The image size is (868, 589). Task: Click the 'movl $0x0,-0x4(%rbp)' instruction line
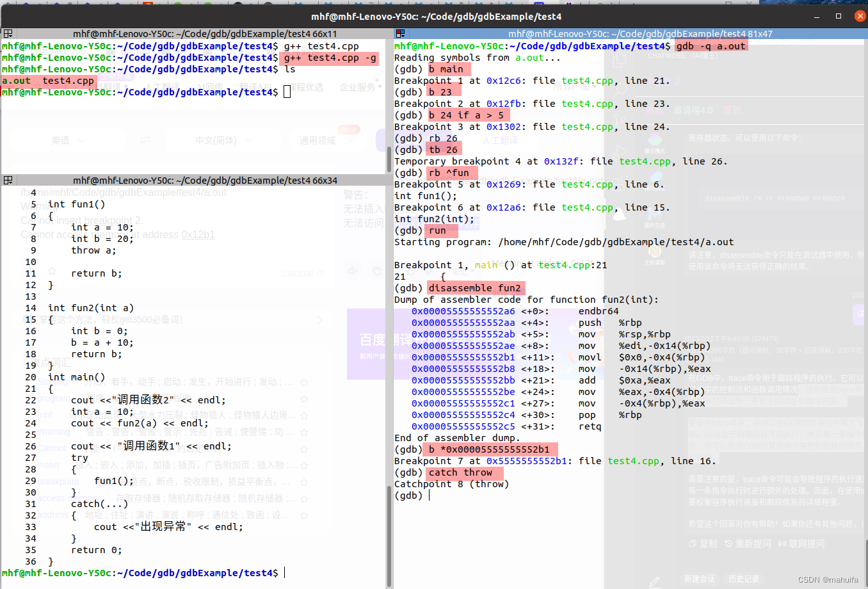(x=642, y=357)
